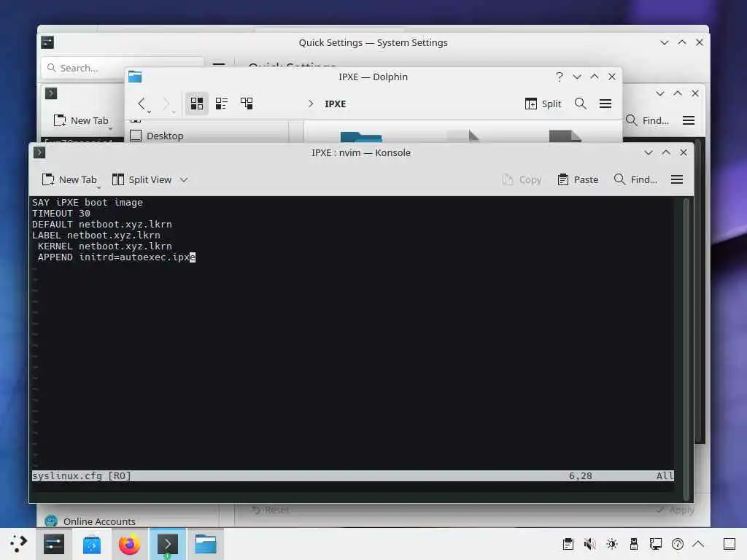Click IPXE breadcrumb in Dolphin location bar
Image resolution: width=747 pixels, height=560 pixels.
pos(336,104)
